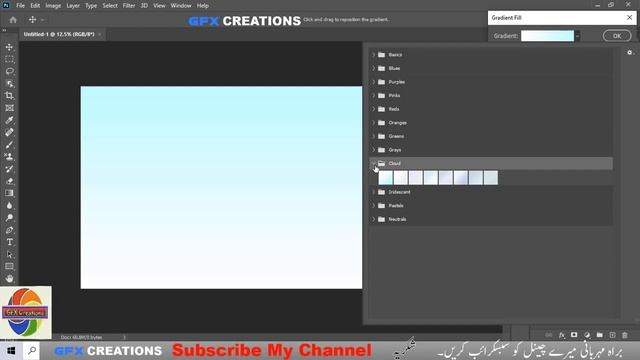Create new adjustment layer icon
Image resolution: width=640 pixels, height=360 pixels.
coord(587,335)
